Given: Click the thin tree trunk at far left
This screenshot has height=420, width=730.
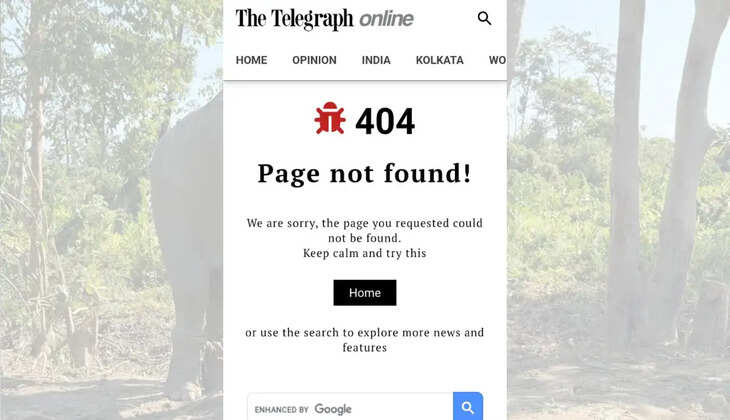Looking at the screenshot, I should coord(37,186).
